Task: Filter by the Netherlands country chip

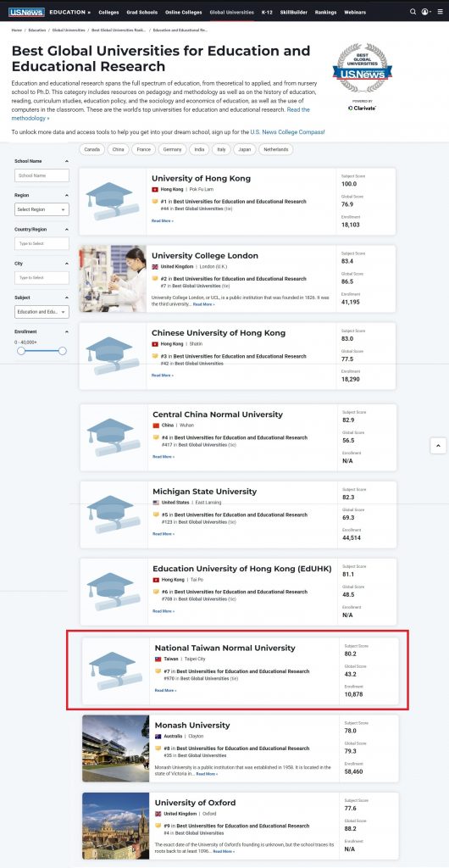Action: 276,149
